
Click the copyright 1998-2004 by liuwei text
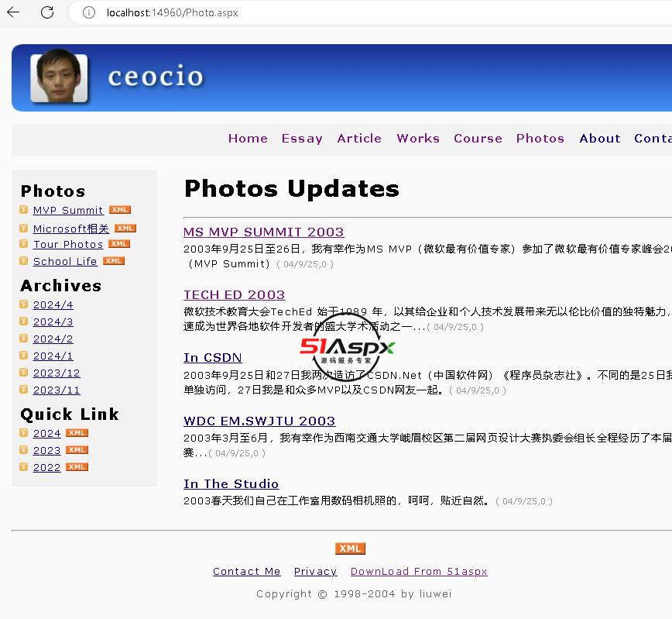tap(354, 594)
